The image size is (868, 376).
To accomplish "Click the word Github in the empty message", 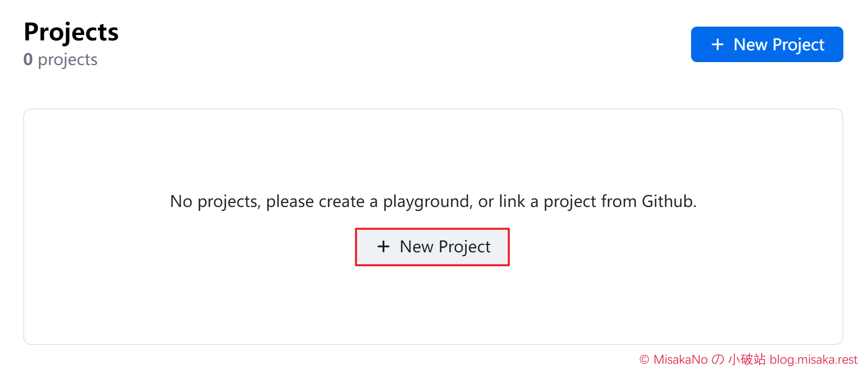I will click(667, 201).
